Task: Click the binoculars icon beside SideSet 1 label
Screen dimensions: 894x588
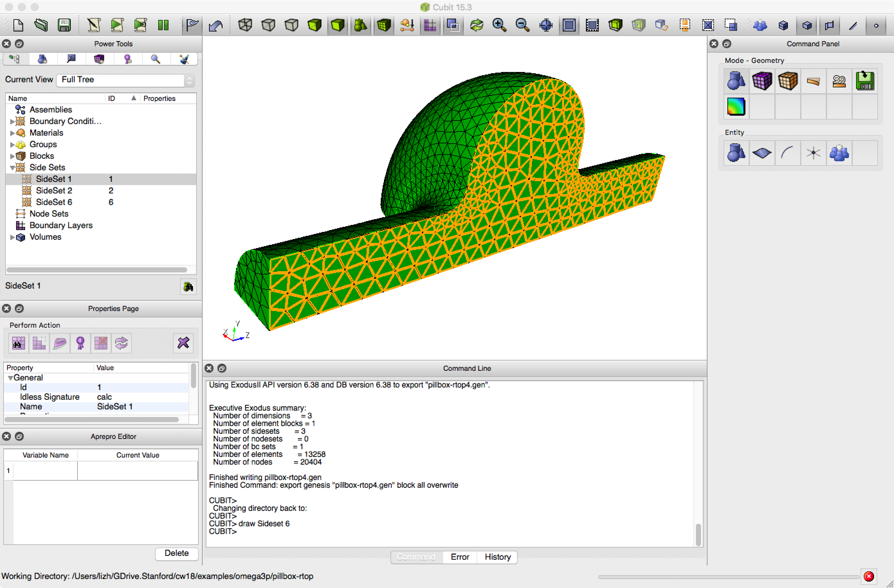Action: [188, 287]
